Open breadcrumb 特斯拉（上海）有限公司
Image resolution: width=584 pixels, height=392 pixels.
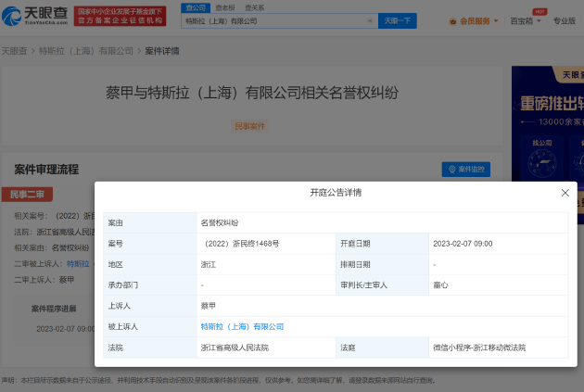coord(86,51)
